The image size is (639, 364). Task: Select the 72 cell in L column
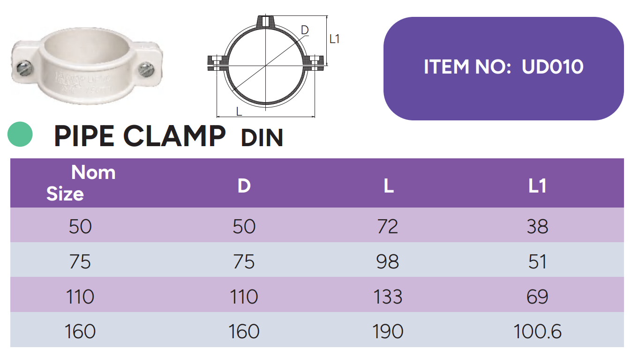tap(387, 227)
